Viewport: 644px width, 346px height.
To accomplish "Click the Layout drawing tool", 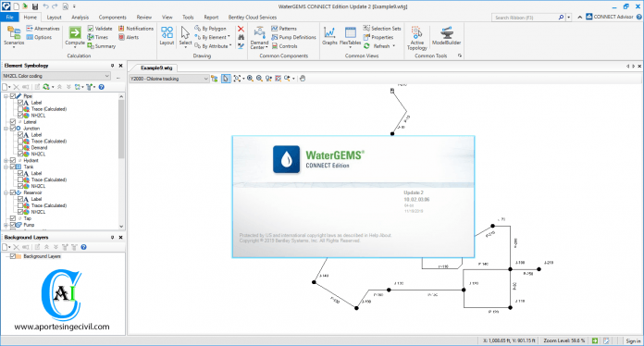I will 167,36.
